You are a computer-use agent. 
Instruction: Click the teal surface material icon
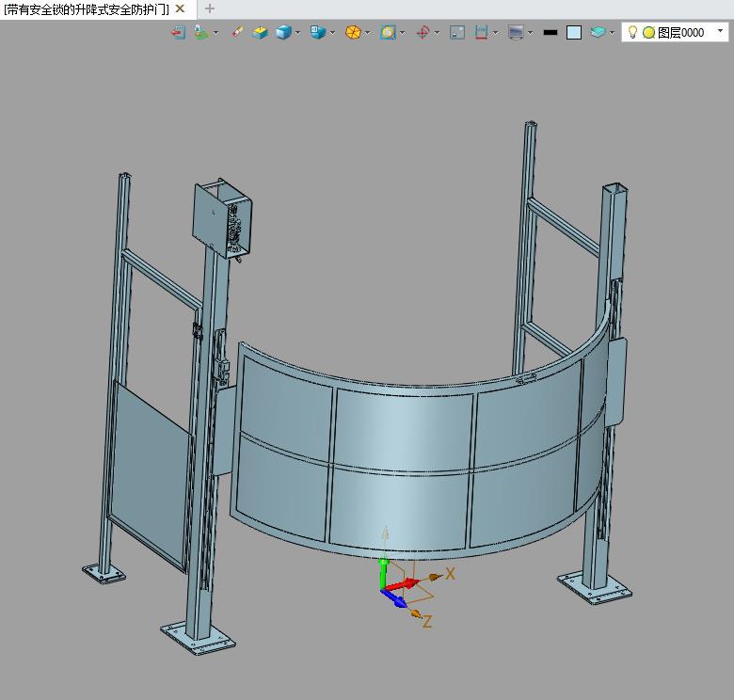[598, 32]
